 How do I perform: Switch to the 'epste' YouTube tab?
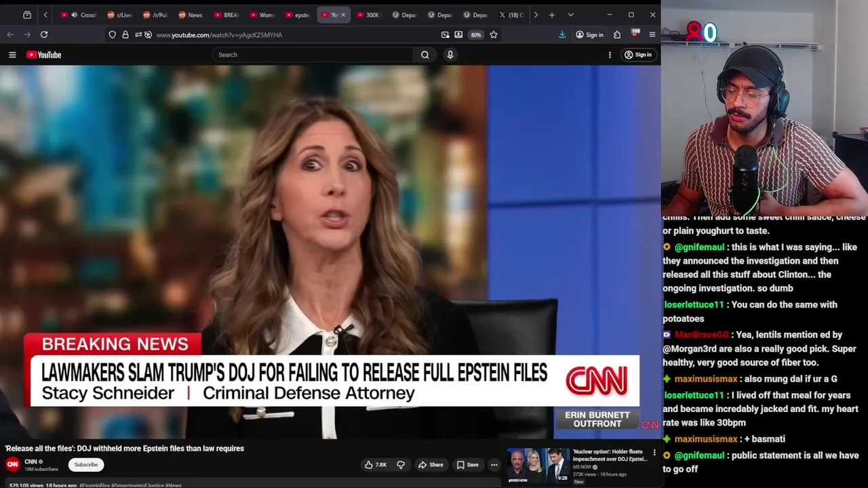pyautogui.click(x=298, y=15)
